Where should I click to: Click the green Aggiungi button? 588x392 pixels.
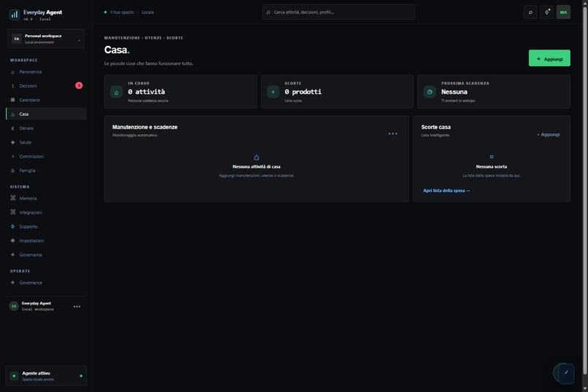click(549, 58)
